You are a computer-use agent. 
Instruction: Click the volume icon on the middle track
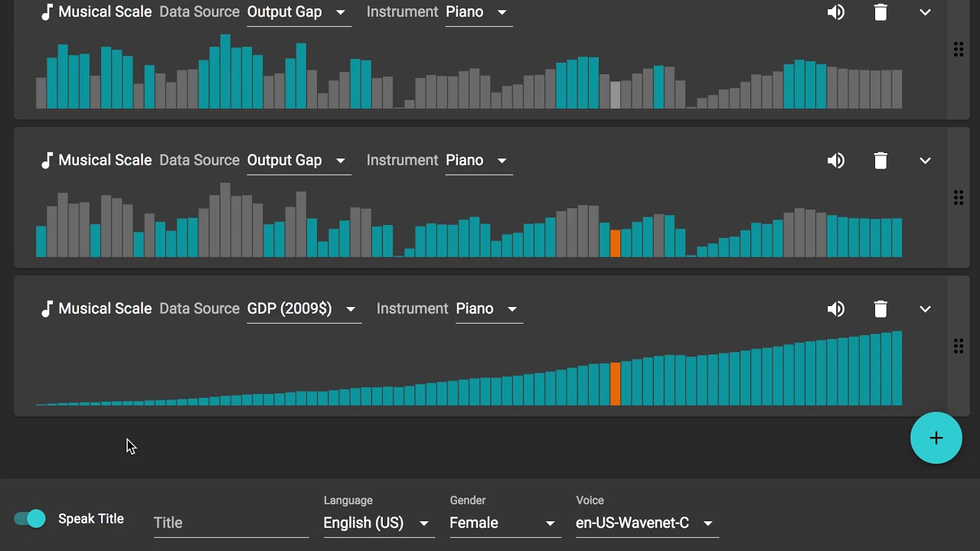click(835, 161)
